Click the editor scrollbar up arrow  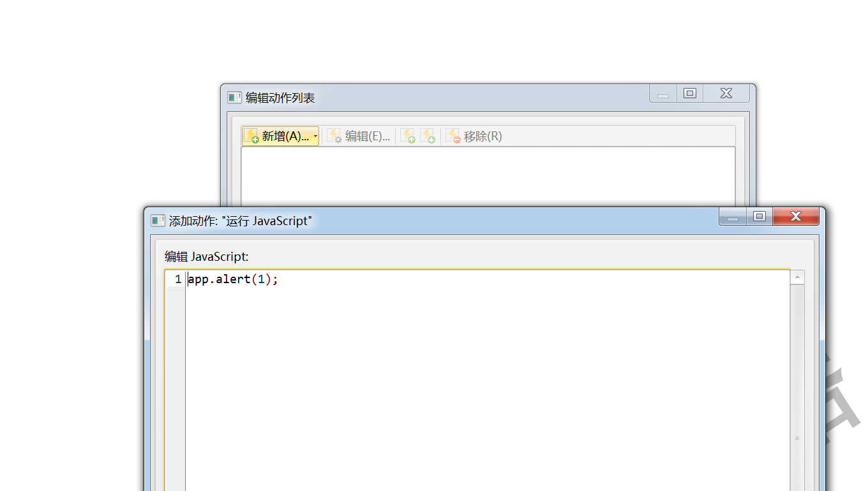(797, 277)
